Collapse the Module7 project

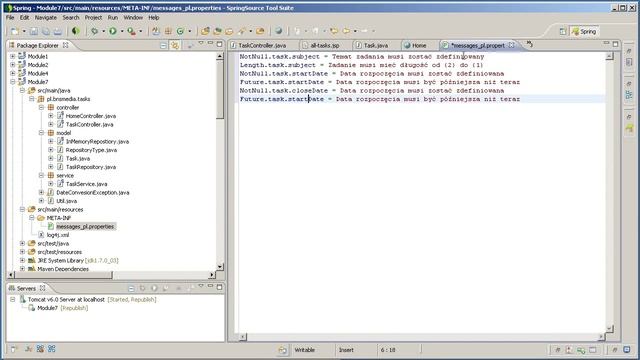coord(13,82)
